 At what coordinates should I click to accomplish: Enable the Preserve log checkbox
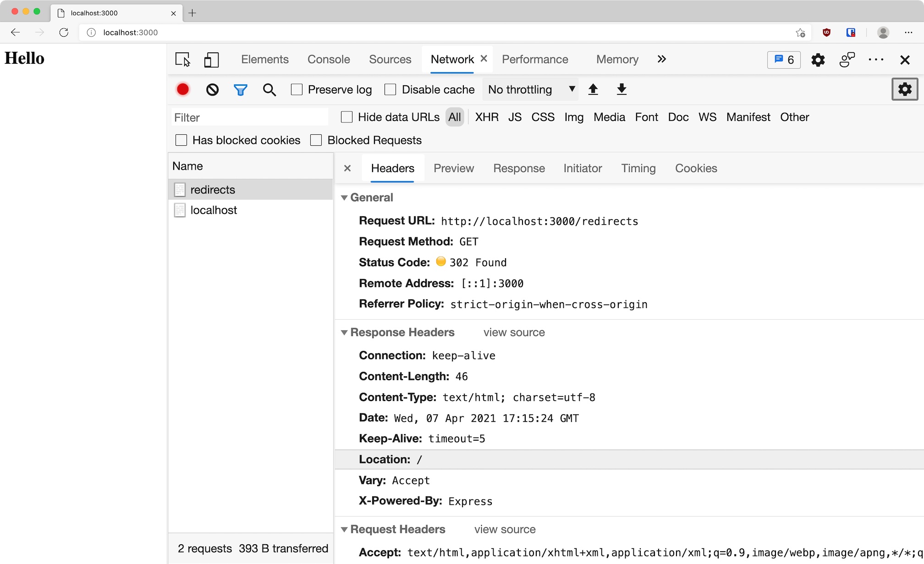point(297,89)
